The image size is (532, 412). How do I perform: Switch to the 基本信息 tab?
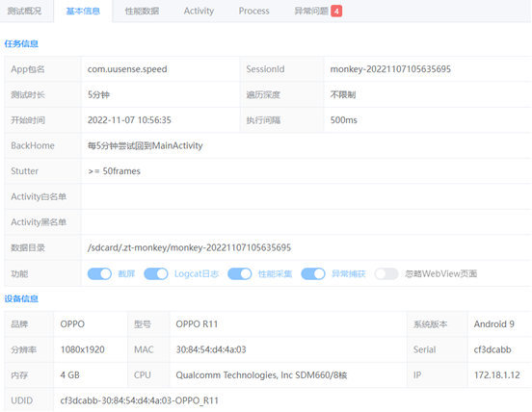tap(83, 11)
